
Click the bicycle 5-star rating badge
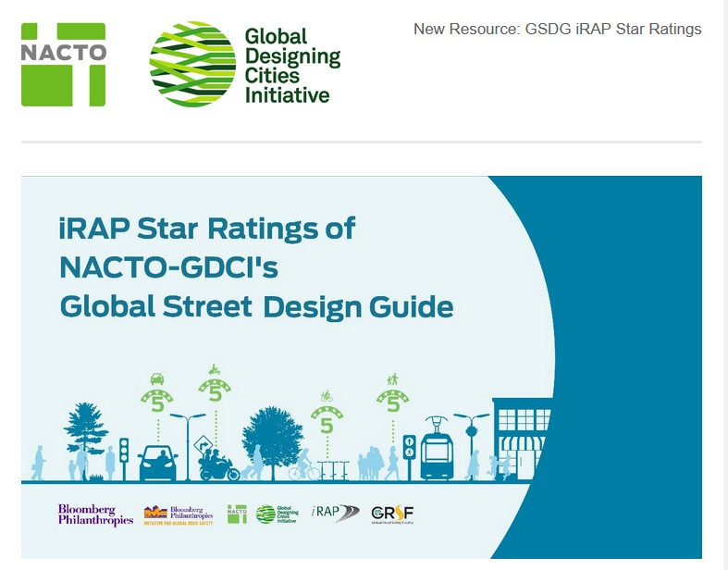pos(327,414)
